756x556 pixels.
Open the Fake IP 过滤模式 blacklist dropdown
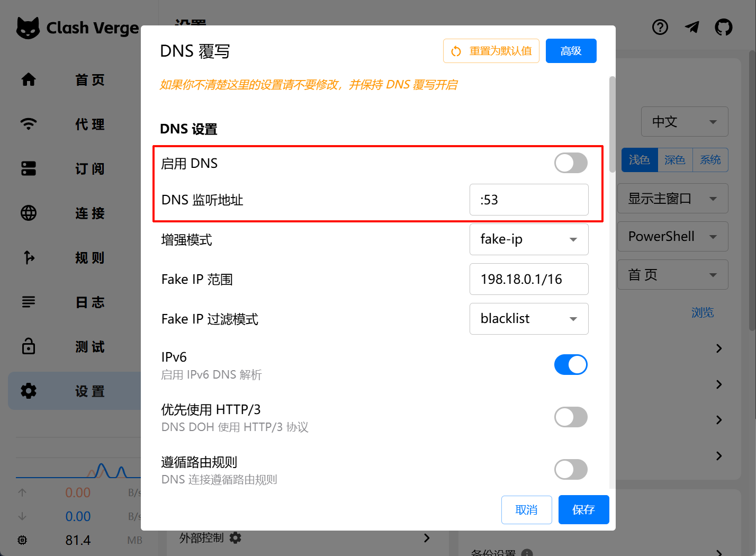[529, 319]
